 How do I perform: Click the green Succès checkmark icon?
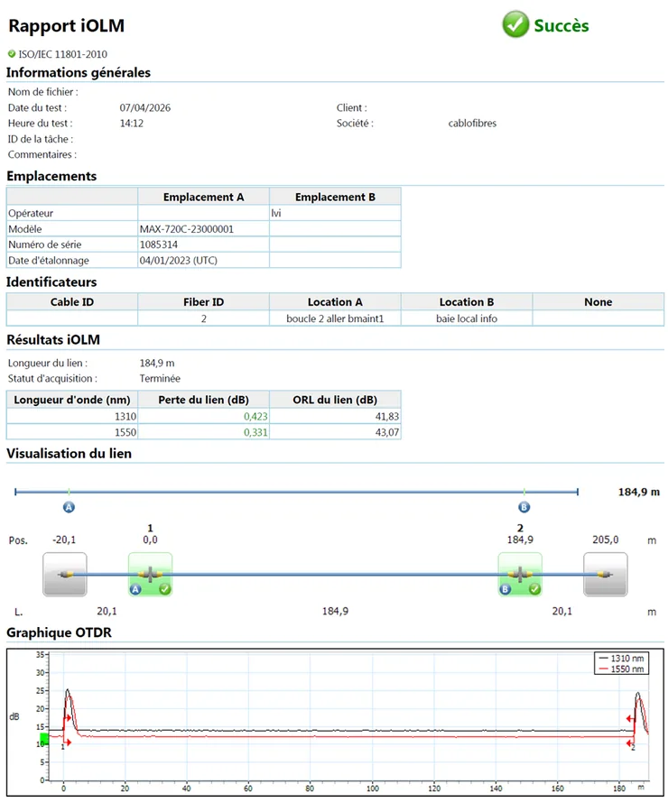pos(515,24)
